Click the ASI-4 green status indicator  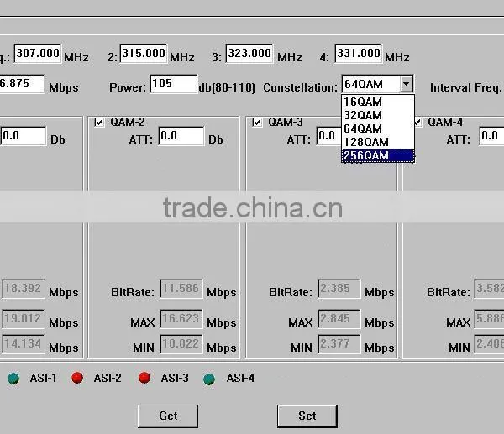click(209, 379)
